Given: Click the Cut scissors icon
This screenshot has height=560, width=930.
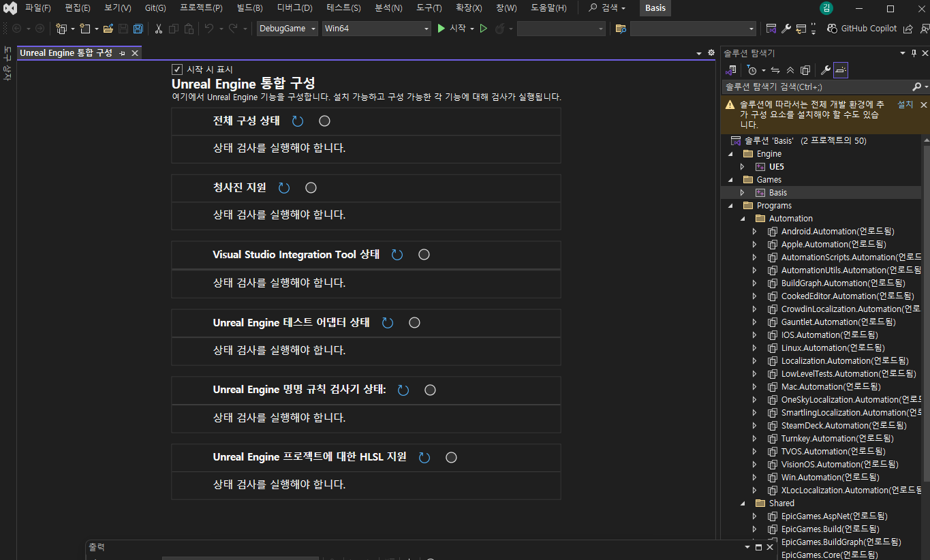Looking at the screenshot, I should [x=159, y=29].
